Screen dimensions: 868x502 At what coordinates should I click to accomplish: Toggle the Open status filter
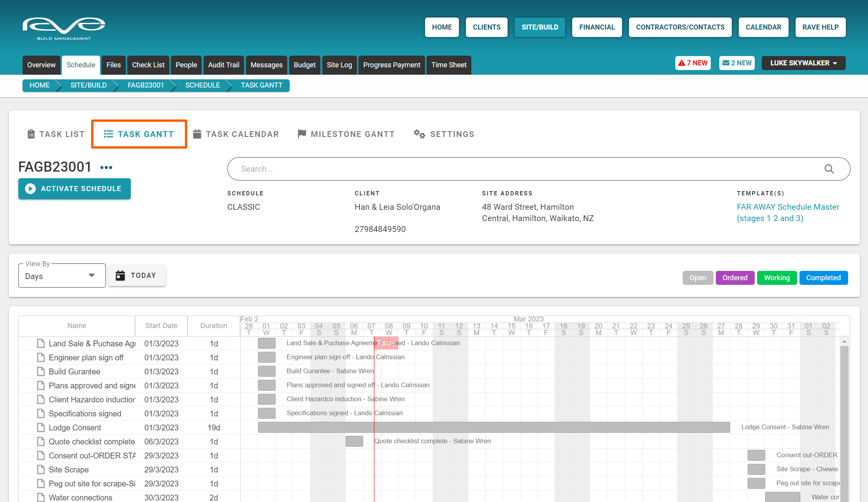click(x=698, y=278)
